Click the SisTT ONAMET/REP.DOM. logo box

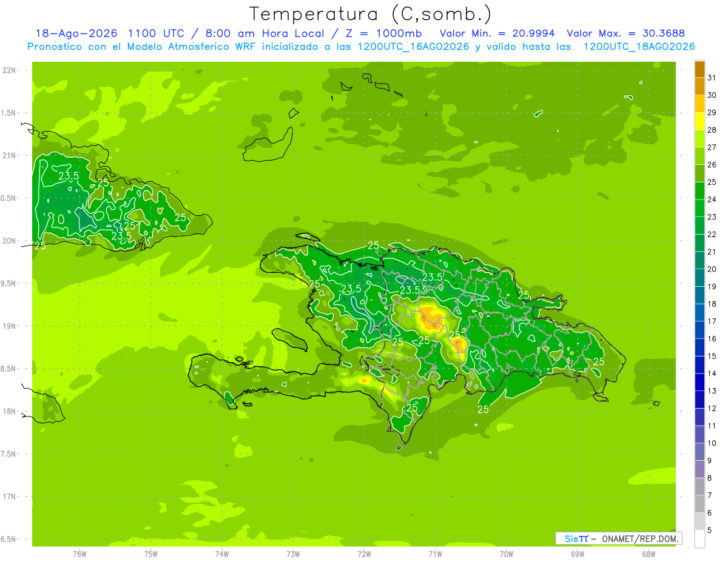click(x=618, y=538)
